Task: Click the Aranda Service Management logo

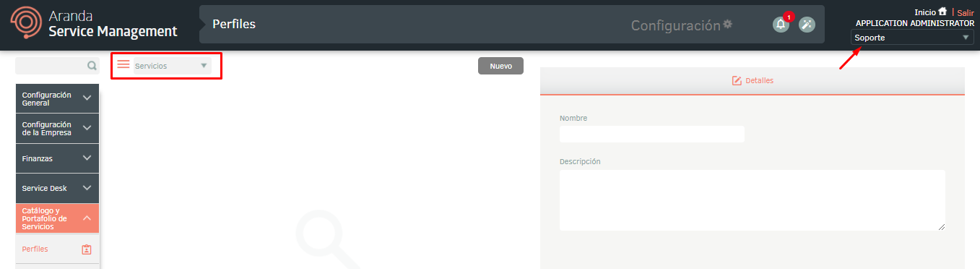Action: click(94, 25)
